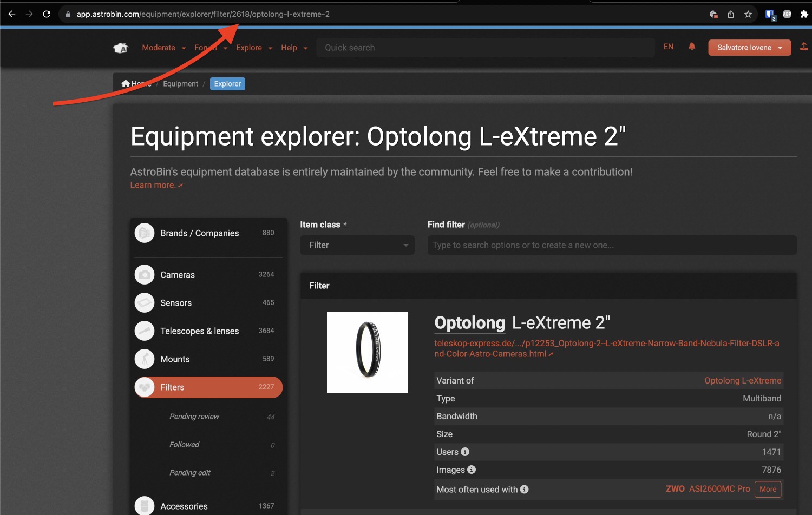Image resolution: width=812 pixels, height=515 pixels.
Task: Open the Forum dropdown menu
Action: coord(211,48)
